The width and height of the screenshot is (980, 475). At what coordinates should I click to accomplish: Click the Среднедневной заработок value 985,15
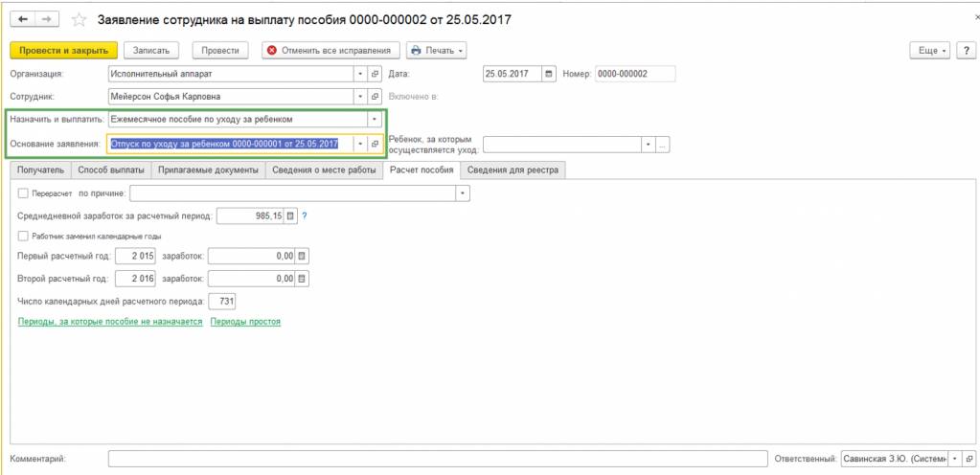tap(249, 216)
